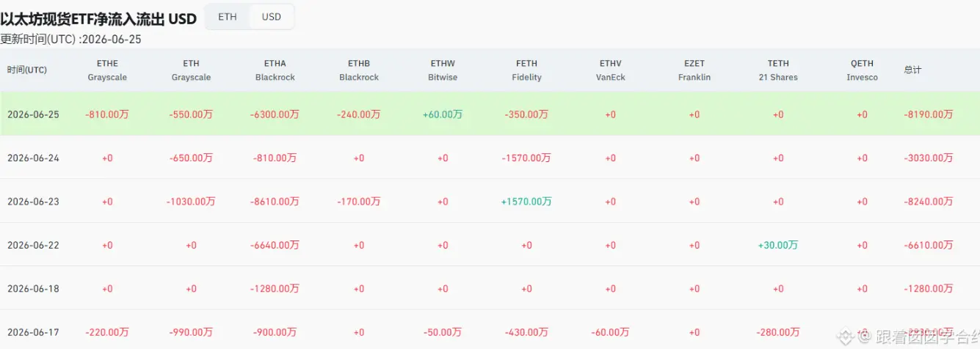This screenshot has width=980, height=349.
Task: Switch to the ETH unit toggle
Action: (x=228, y=17)
